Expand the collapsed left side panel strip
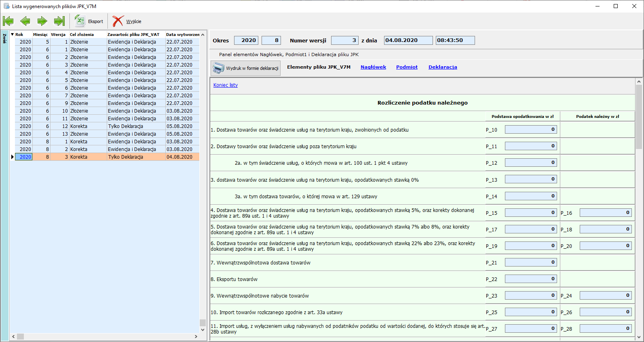The width and height of the screenshot is (644, 342). [4, 186]
